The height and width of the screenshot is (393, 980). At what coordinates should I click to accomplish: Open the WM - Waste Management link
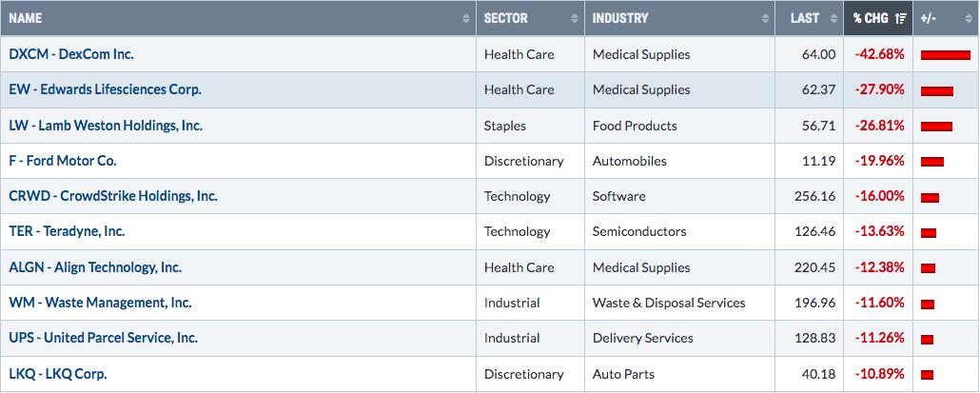click(x=100, y=303)
